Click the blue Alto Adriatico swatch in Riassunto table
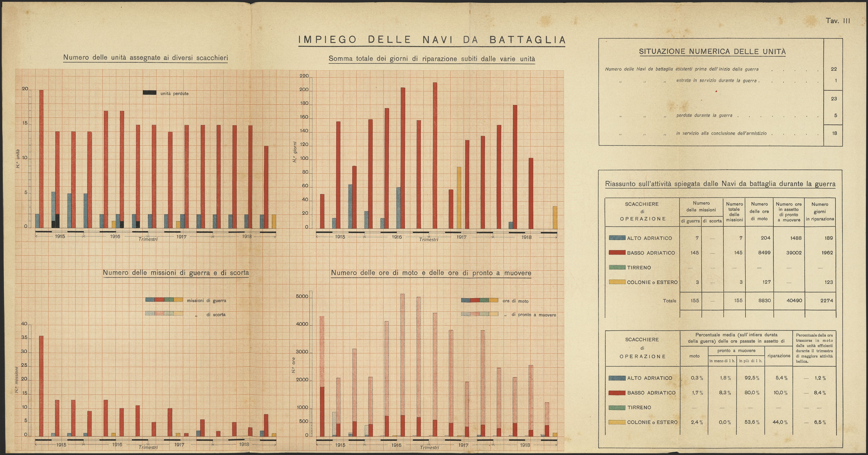This screenshot has height=455, width=868. point(617,238)
